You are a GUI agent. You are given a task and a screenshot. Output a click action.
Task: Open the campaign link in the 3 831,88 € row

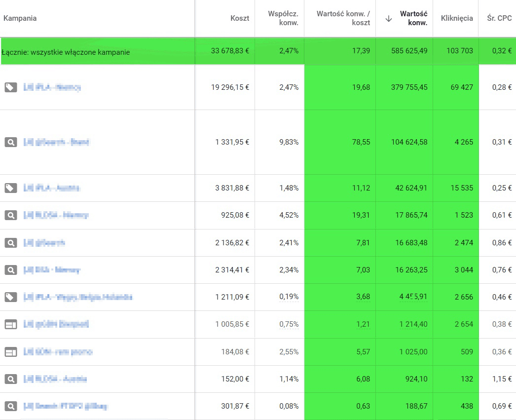click(x=52, y=188)
